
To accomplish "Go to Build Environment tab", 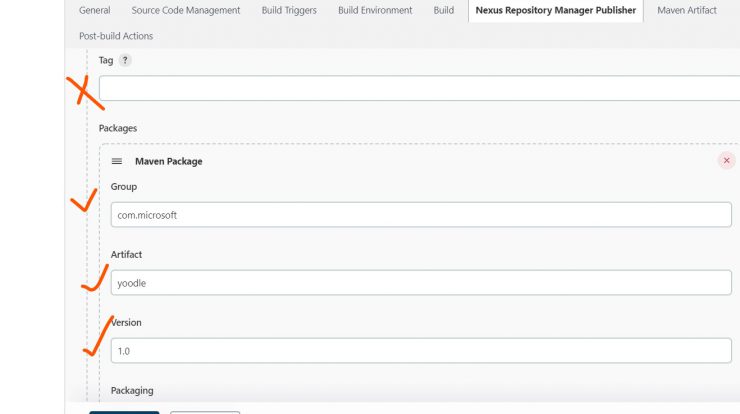I will click(375, 10).
